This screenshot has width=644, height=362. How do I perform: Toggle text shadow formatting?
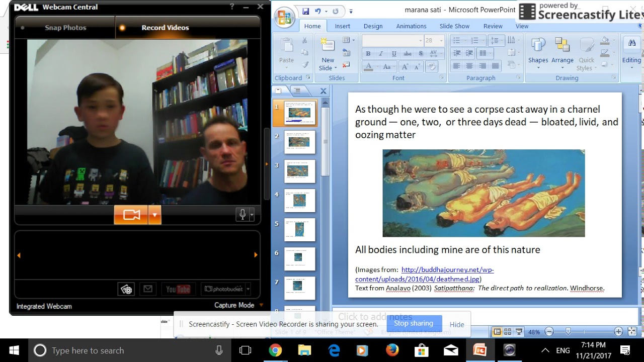point(421,54)
